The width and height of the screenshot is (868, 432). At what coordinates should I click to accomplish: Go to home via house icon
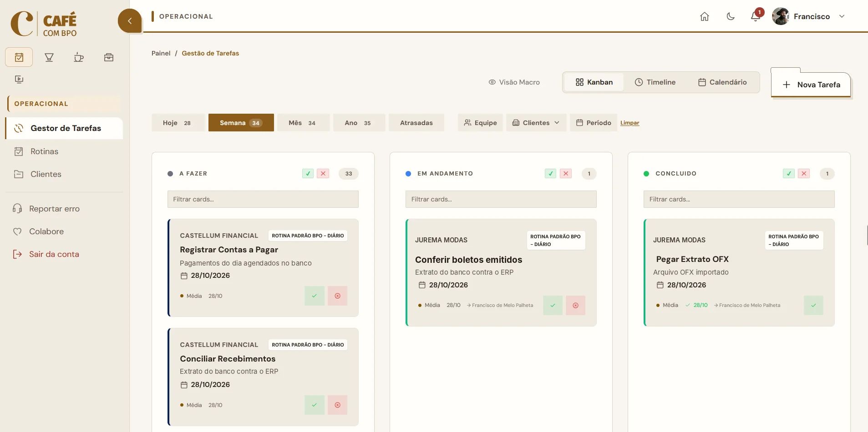705,16
